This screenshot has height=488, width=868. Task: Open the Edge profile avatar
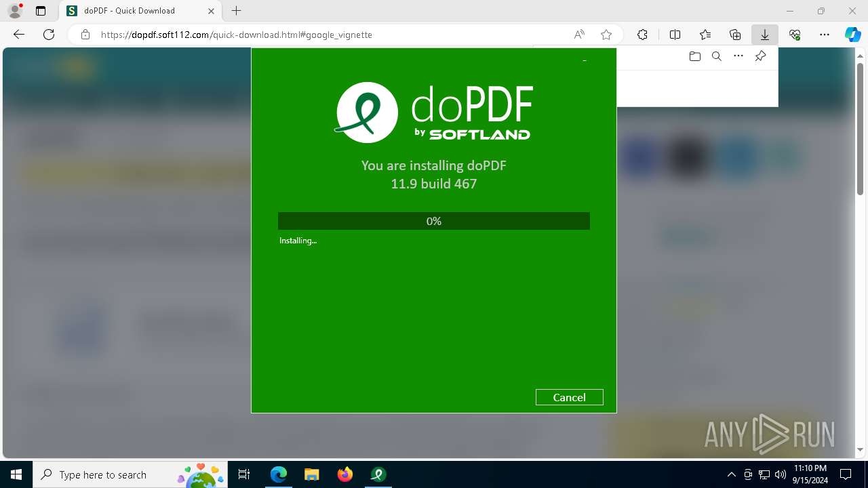pos(15,11)
